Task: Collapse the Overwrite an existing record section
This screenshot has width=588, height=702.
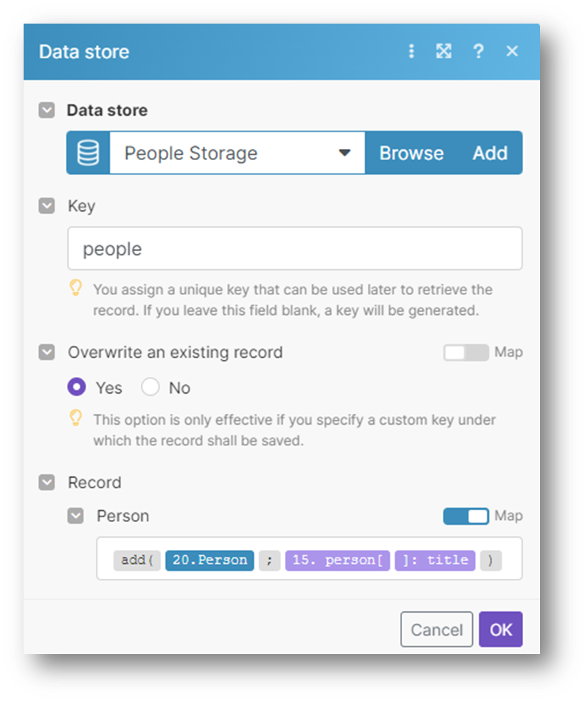Action: click(x=47, y=352)
